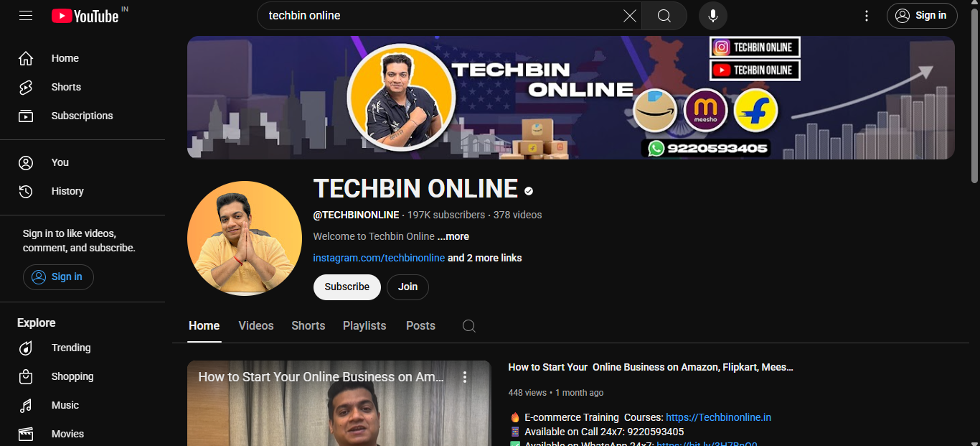Switch to the Playlists tab
This screenshot has height=446, width=980.
(x=364, y=326)
